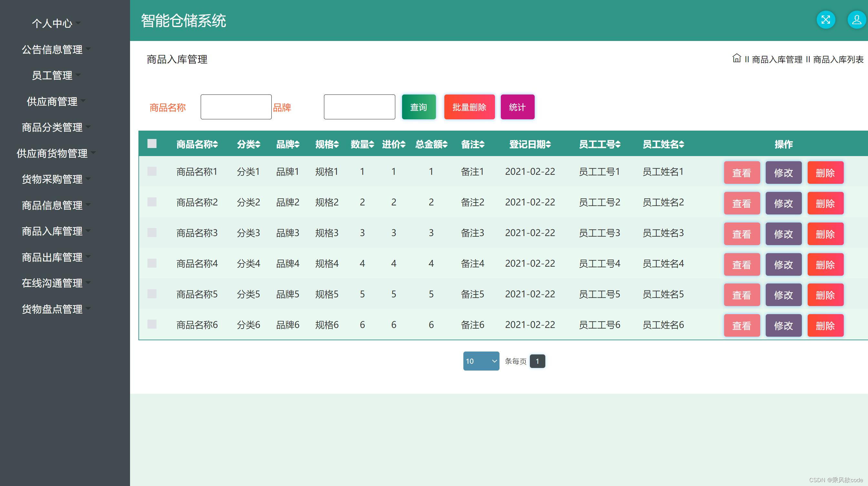Open 货物盘点管理 menu item
The height and width of the screenshot is (486, 868).
click(52, 309)
